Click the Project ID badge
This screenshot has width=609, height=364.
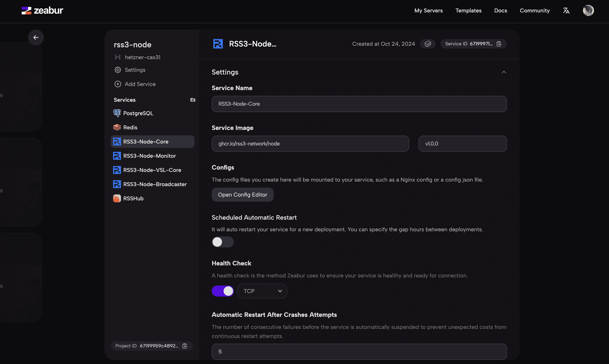tap(151, 346)
